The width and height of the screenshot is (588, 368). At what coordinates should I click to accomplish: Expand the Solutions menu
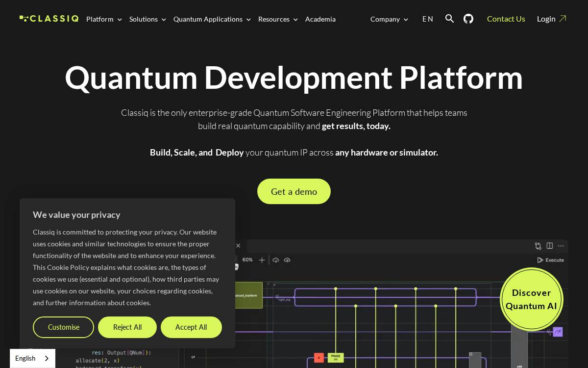click(x=147, y=19)
